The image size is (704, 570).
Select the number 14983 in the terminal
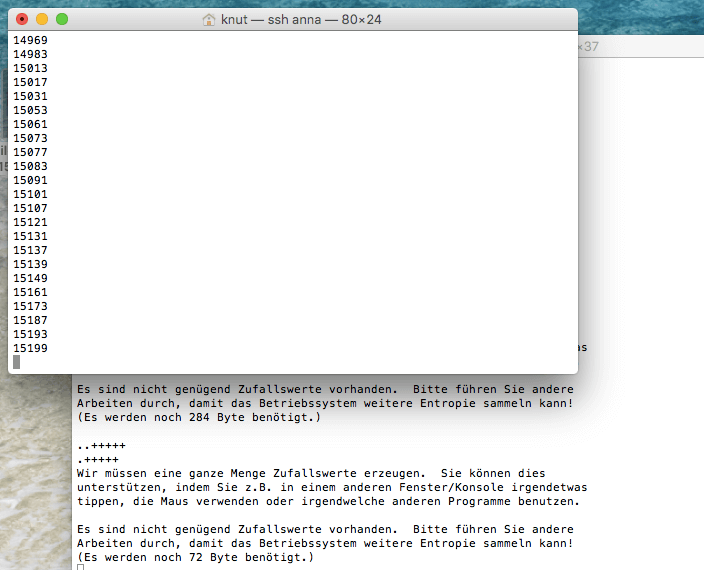[x=30, y=54]
